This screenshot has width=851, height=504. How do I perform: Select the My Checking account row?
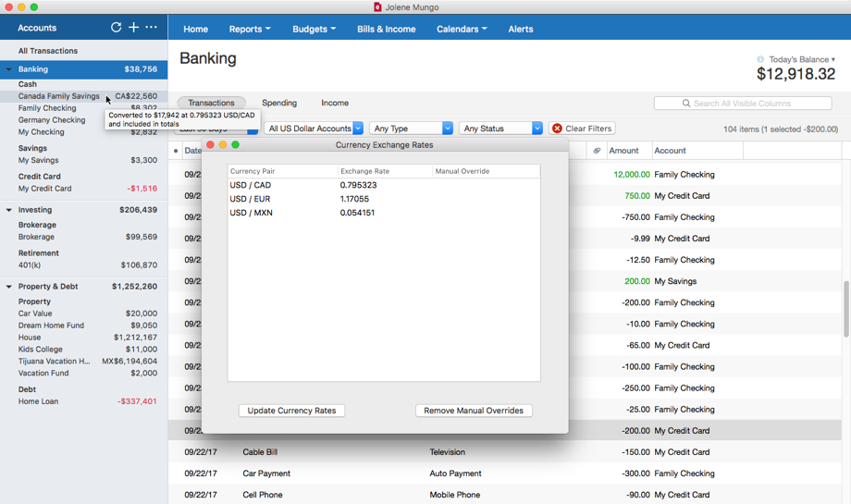(83, 132)
